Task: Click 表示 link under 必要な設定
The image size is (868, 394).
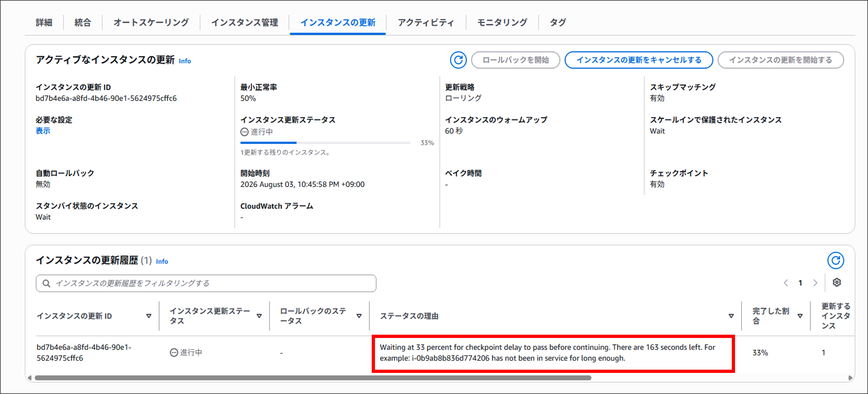Action: [43, 131]
